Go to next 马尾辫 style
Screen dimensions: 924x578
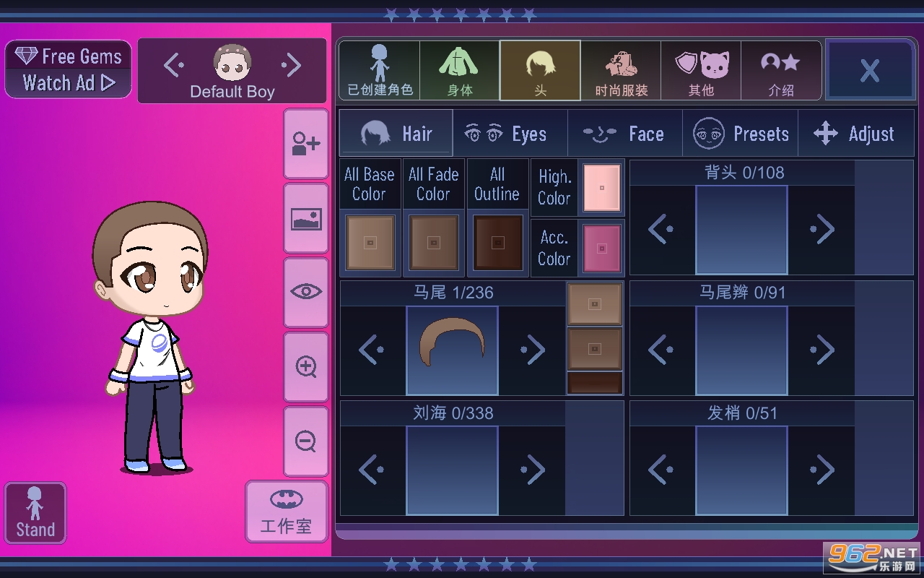[822, 350]
